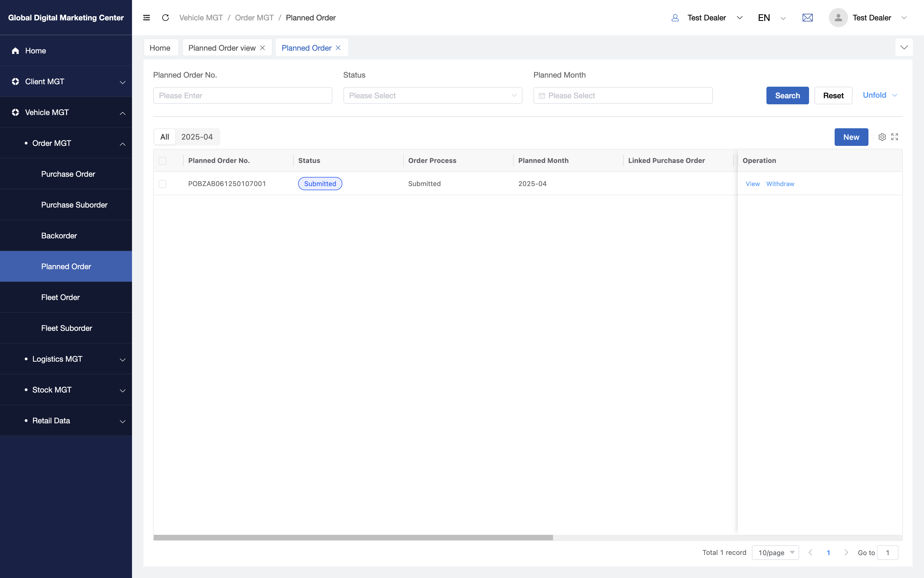Close the Planned Order view tab
This screenshot has height=578, width=924.
click(x=262, y=48)
